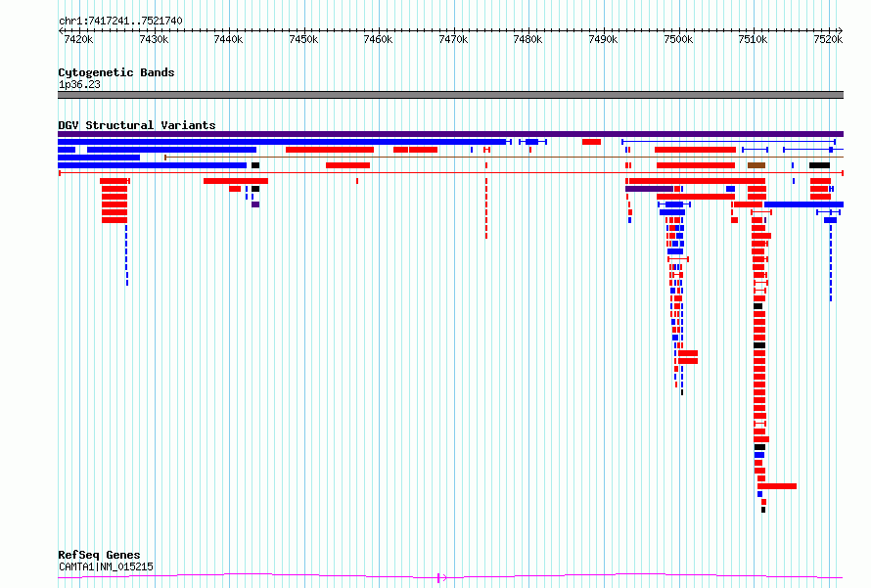Click the left arrowhead of the ruler
Viewport: 871px width, 588px height.
[x=61, y=30]
